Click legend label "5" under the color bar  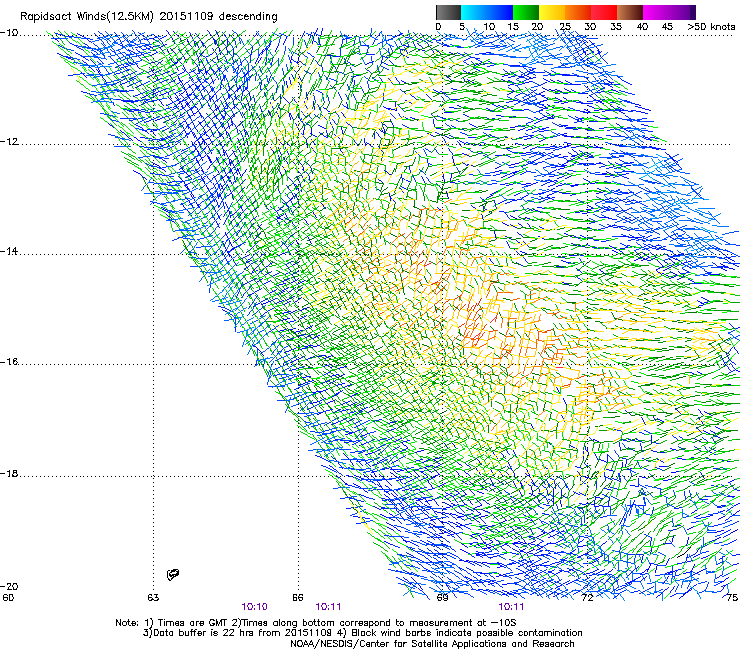(462, 26)
